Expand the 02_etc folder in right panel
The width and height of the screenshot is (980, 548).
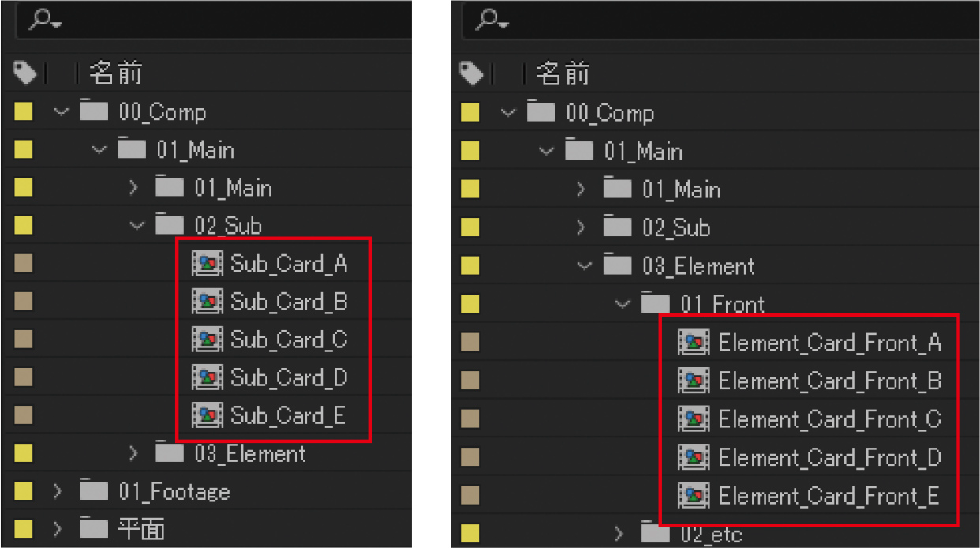pyautogui.click(x=619, y=534)
